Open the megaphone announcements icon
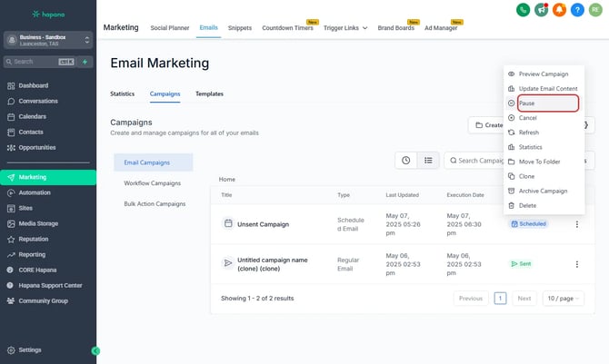The height and width of the screenshot is (364, 609). tap(542, 10)
